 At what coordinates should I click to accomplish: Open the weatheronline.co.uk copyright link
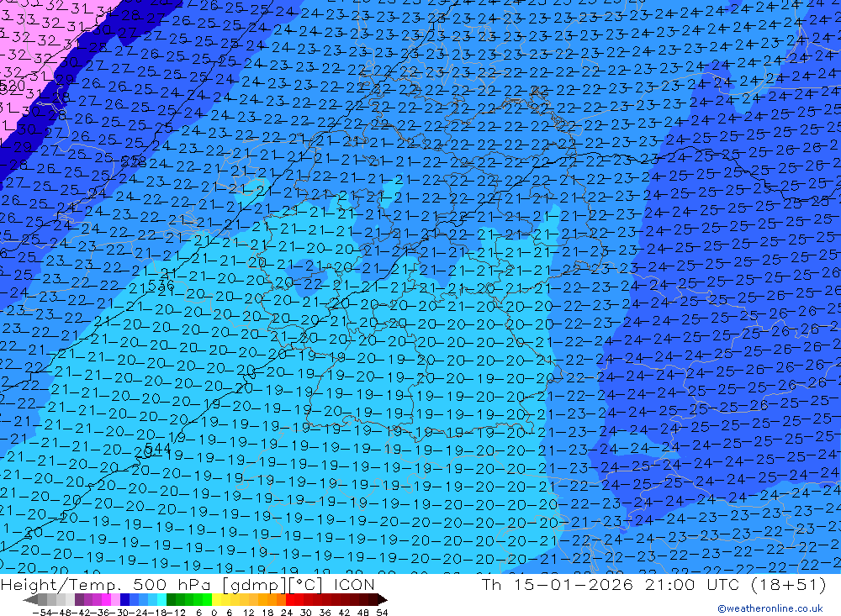coord(770,608)
